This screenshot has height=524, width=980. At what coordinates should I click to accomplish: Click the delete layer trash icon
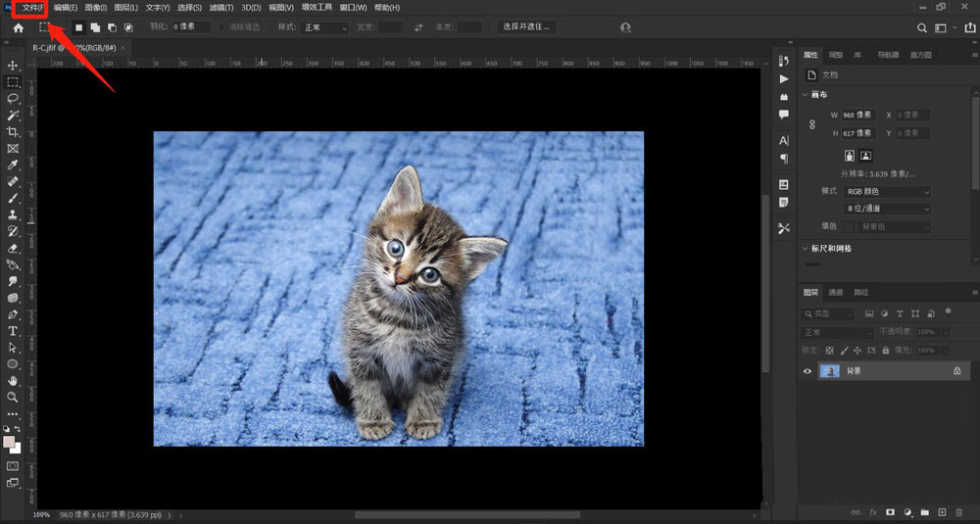958,512
